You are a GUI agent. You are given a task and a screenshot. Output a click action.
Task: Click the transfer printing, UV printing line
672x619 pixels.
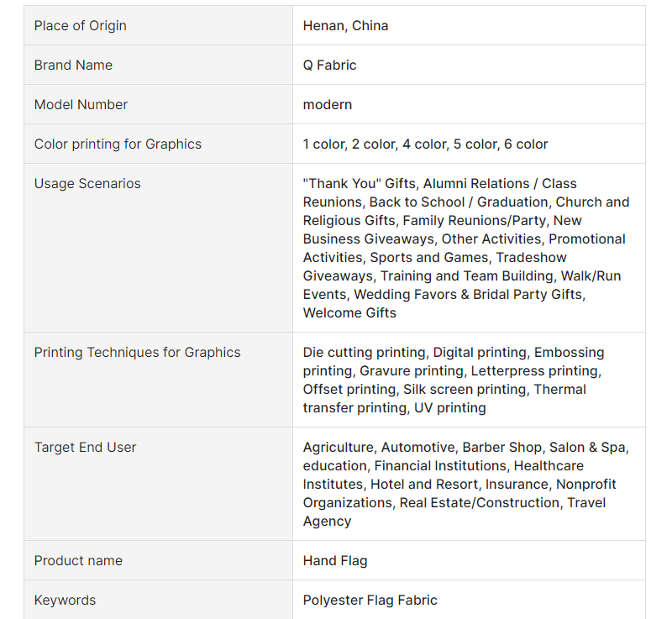[394, 407]
